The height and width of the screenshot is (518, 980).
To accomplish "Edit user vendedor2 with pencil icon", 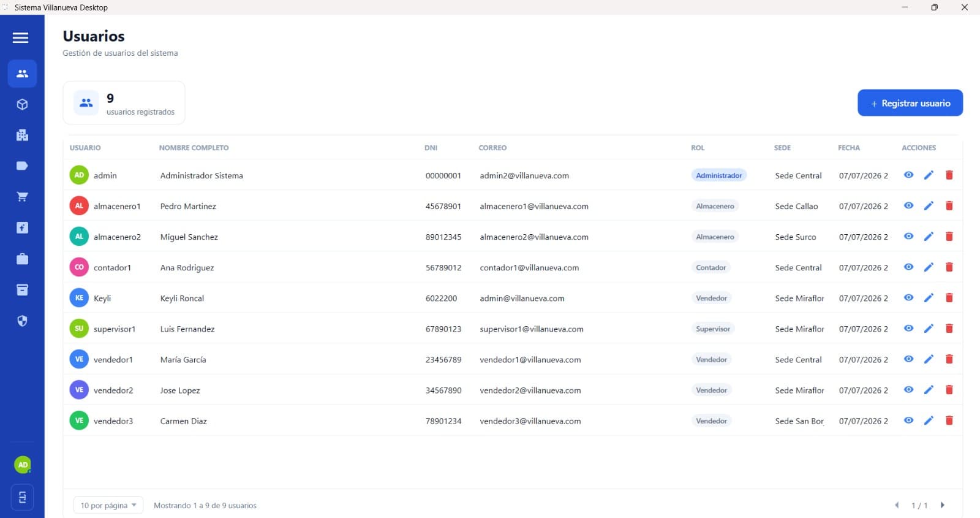I will click(x=929, y=390).
